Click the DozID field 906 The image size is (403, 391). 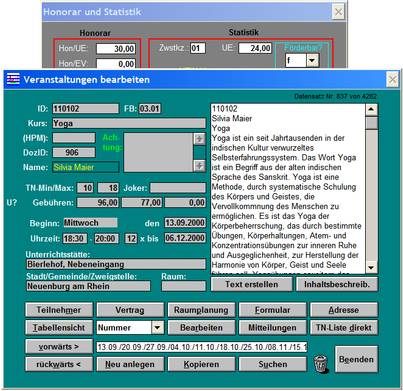(74, 153)
